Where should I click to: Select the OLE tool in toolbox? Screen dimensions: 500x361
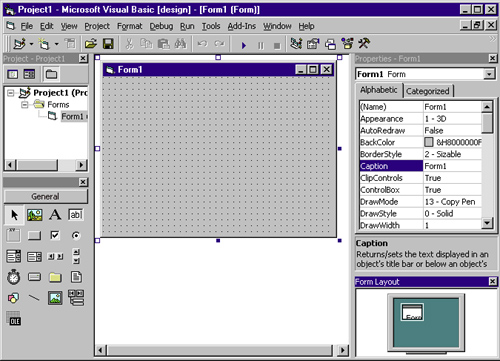[x=14, y=318]
